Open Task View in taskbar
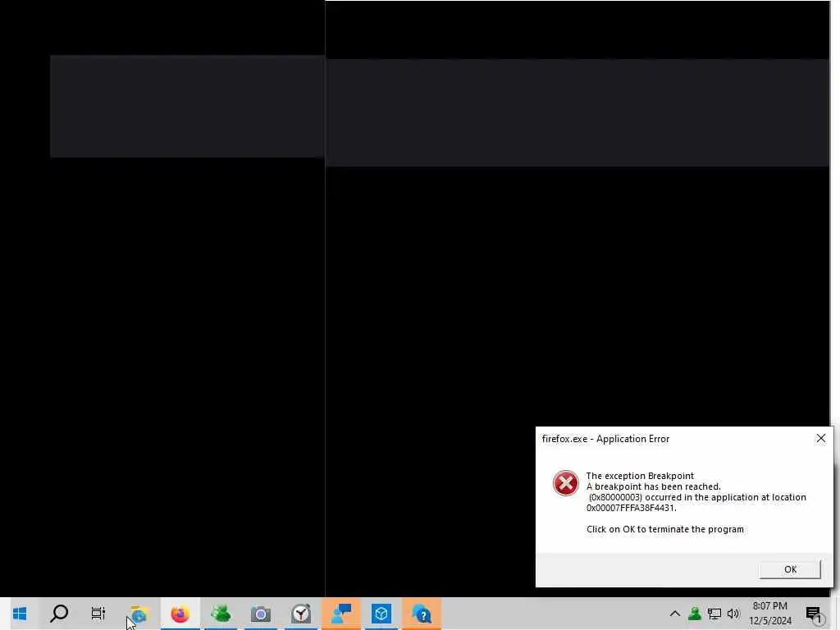 98,614
